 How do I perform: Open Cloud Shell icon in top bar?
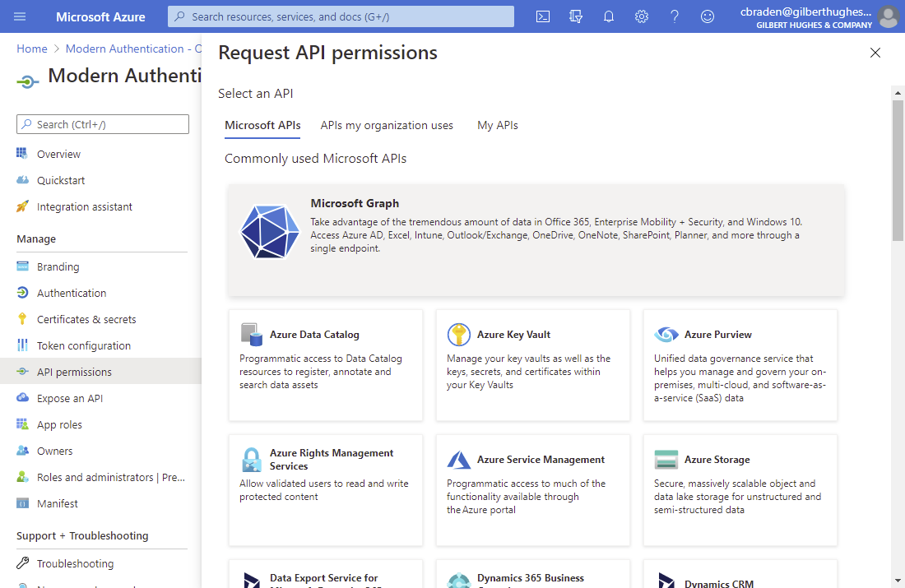click(x=543, y=16)
